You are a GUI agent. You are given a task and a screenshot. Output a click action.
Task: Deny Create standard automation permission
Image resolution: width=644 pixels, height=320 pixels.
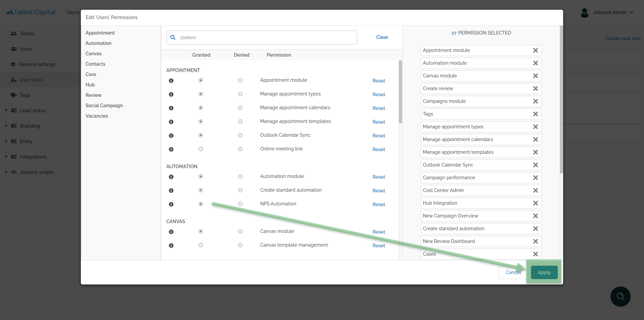[x=240, y=190]
